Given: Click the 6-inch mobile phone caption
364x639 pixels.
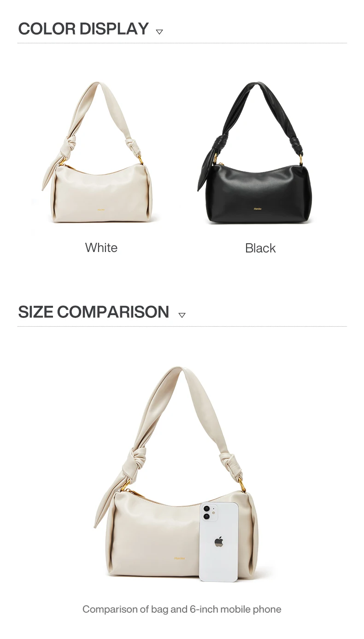Looking at the screenshot, I should (182, 609).
